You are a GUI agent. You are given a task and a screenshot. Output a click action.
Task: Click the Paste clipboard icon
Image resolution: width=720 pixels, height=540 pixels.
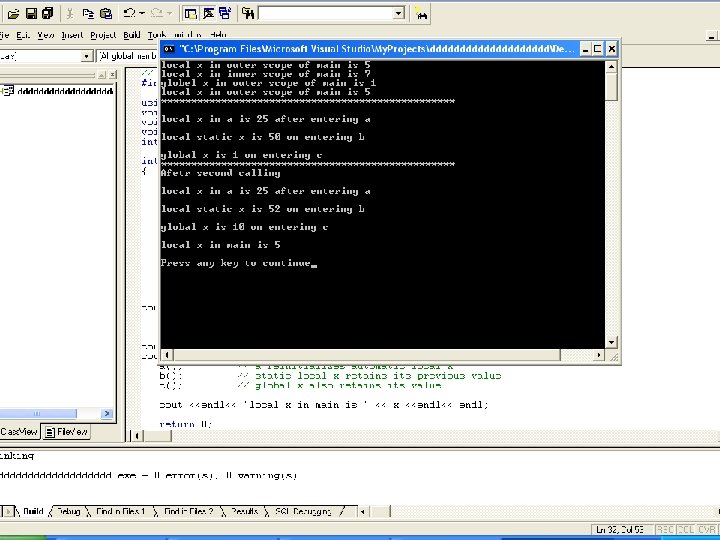coord(106,14)
